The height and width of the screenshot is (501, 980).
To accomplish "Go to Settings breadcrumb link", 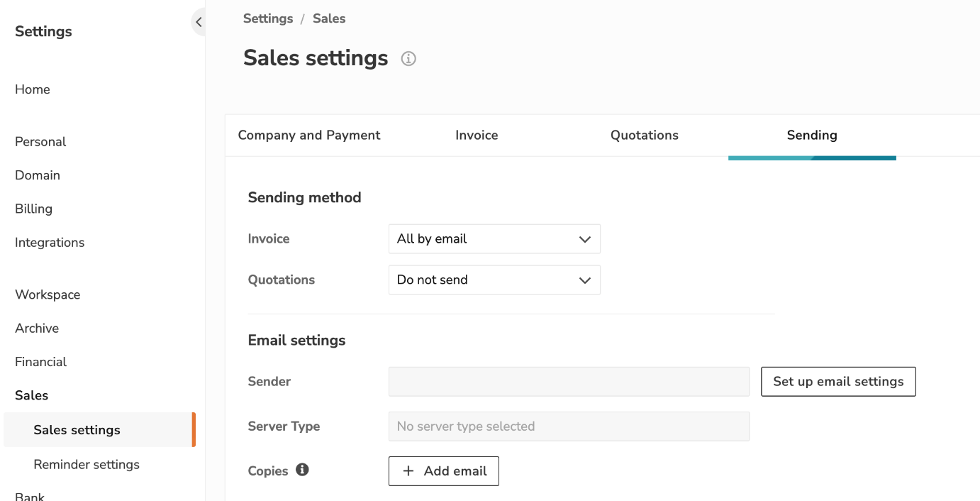I will point(268,19).
